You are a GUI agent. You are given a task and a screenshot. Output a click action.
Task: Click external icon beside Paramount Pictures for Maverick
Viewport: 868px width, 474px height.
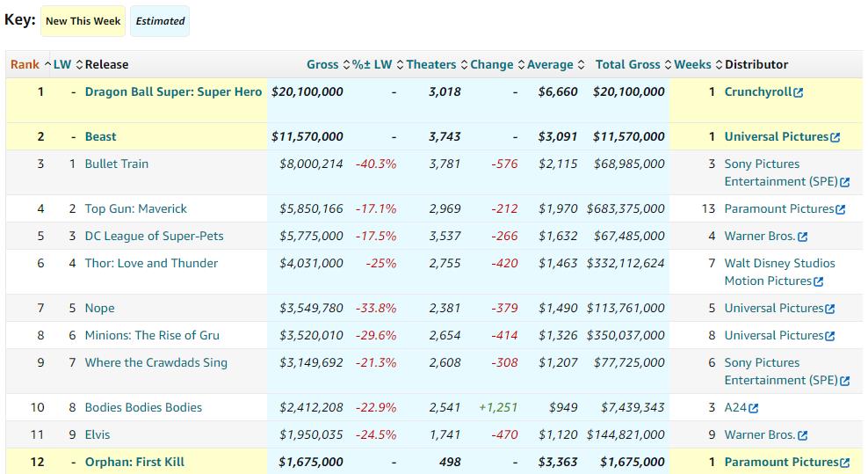click(x=840, y=209)
